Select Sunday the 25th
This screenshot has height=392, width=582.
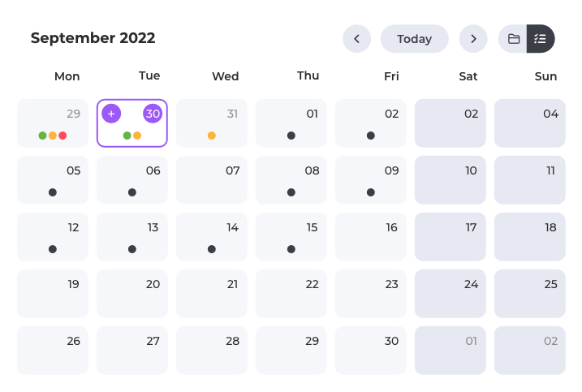[530, 294]
